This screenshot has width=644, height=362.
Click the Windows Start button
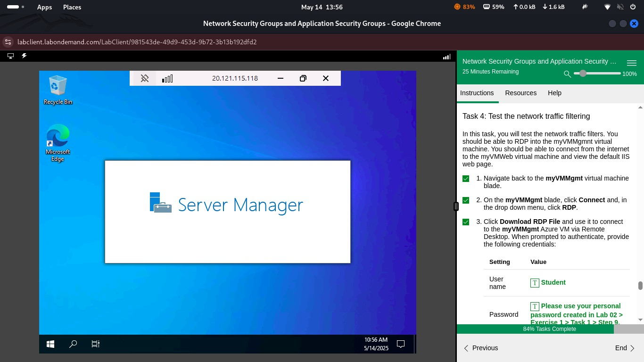[x=50, y=344]
